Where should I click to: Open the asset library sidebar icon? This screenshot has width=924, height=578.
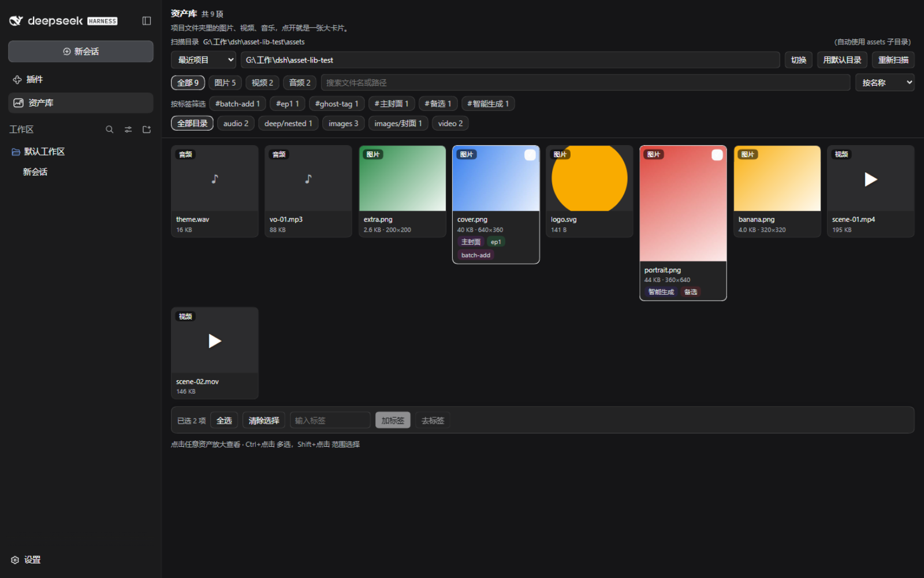pyautogui.click(x=18, y=103)
